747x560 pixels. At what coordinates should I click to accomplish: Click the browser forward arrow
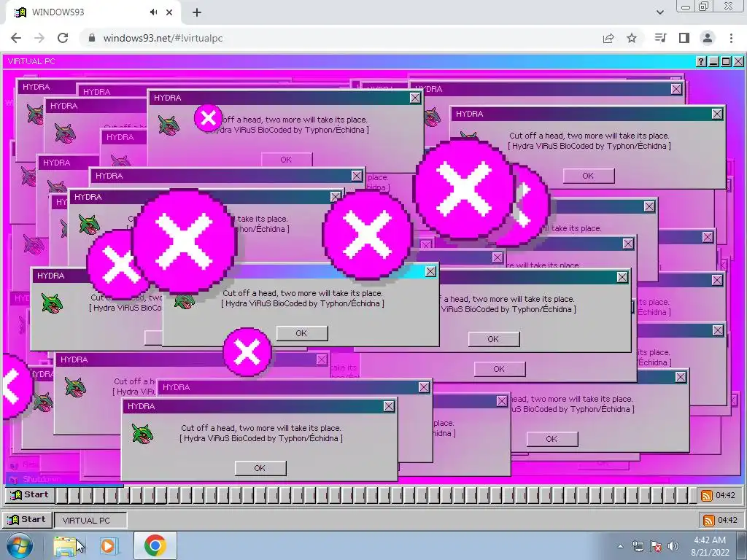(39, 38)
